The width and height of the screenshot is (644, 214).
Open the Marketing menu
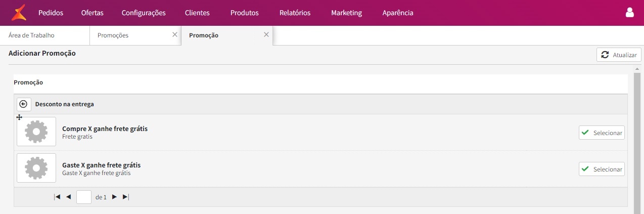pos(346,13)
